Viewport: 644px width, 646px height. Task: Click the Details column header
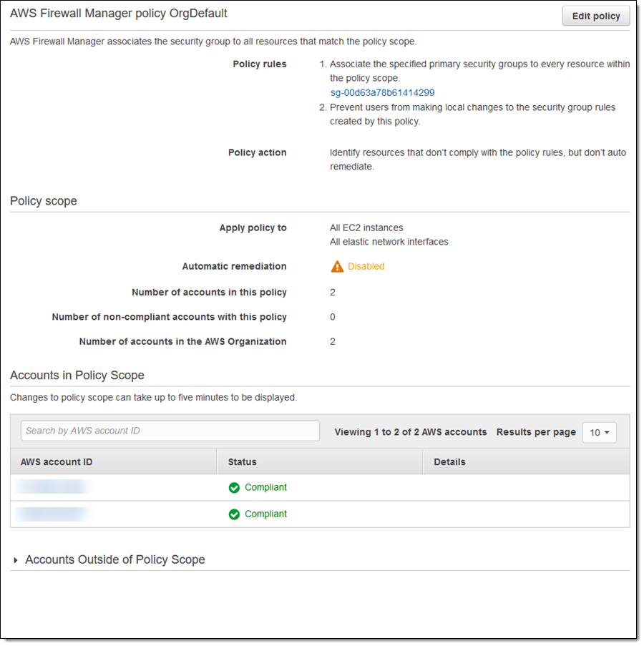point(449,462)
